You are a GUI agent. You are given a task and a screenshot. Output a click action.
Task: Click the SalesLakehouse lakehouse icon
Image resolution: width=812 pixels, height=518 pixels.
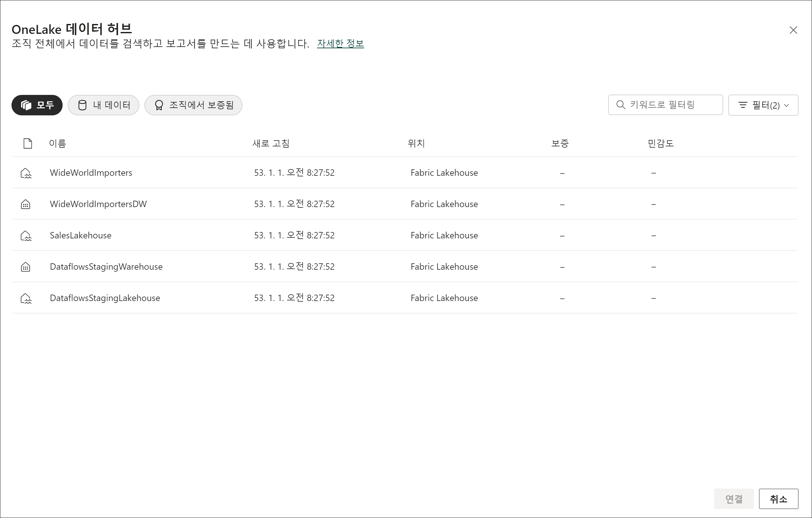[x=26, y=236]
